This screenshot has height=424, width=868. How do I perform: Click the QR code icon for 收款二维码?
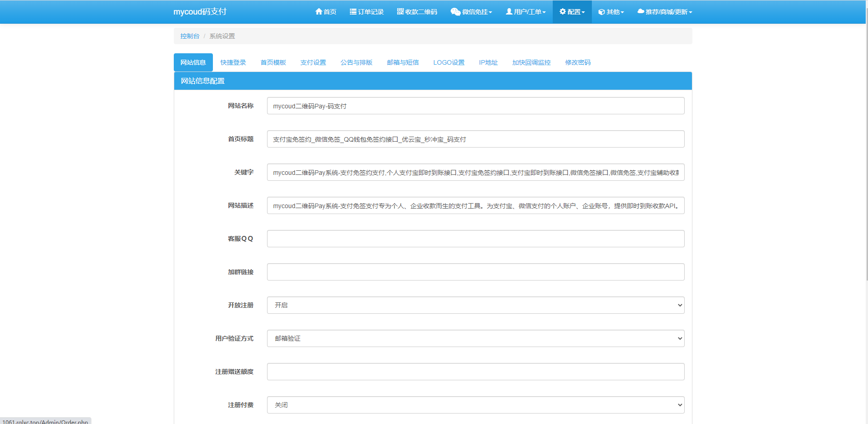(400, 12)
